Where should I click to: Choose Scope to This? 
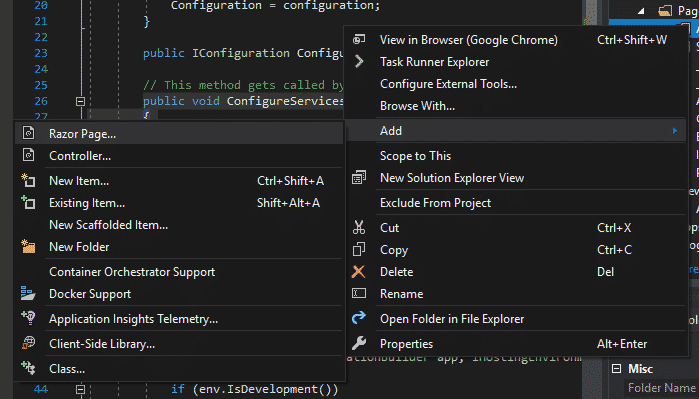pos(516,156)
